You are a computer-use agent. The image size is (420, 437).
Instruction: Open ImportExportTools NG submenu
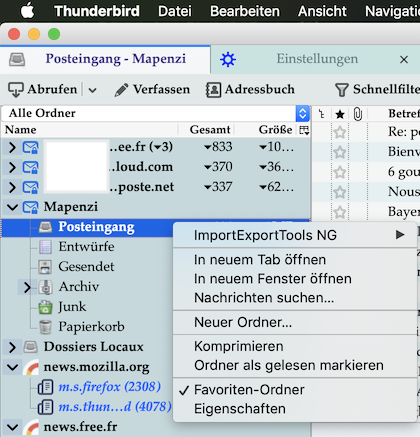coord(295,235)
